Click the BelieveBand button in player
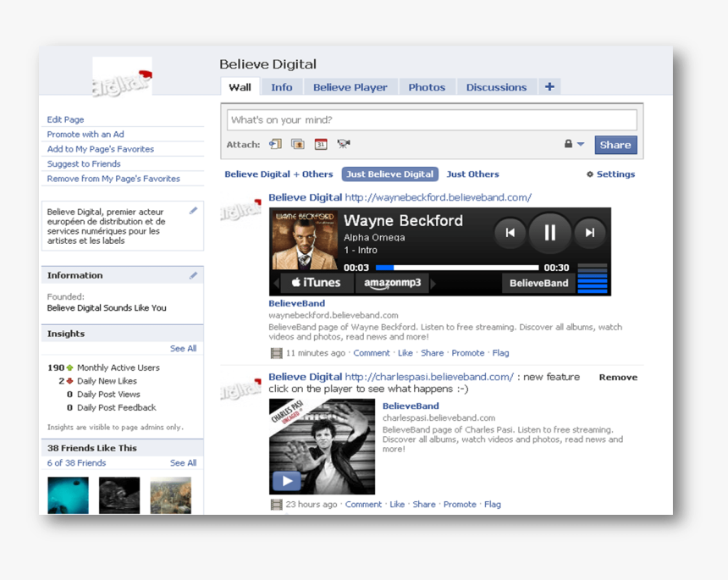 coord(538,284)
